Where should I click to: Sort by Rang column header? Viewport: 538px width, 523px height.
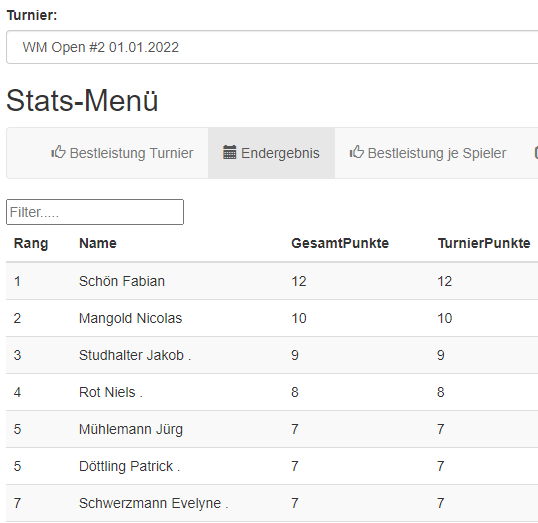pyautogui.click(x=31, y=243)
